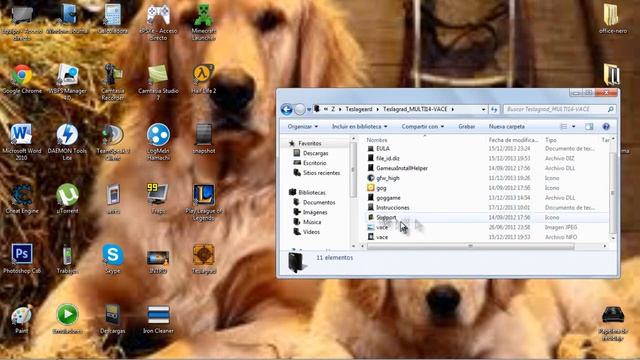Screen dimensions: 640x360
Task: Sort by Fecha de modificación column
Action: coord(513,140)
